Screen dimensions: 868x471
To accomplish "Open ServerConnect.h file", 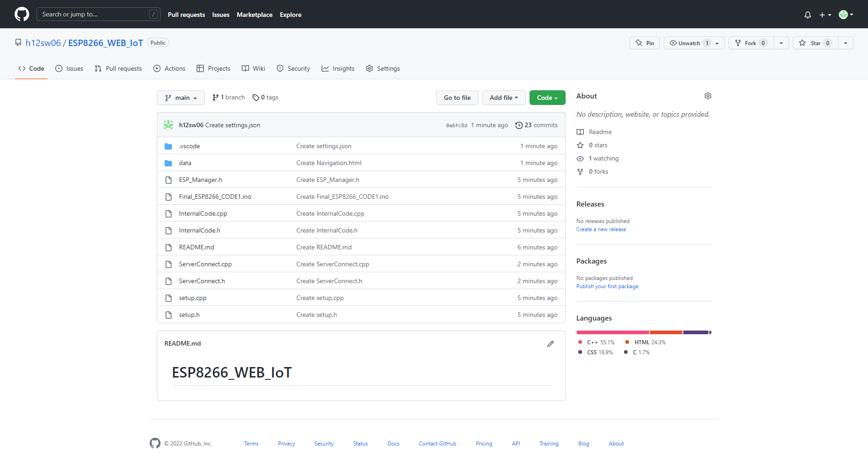I will click(202, 281).
